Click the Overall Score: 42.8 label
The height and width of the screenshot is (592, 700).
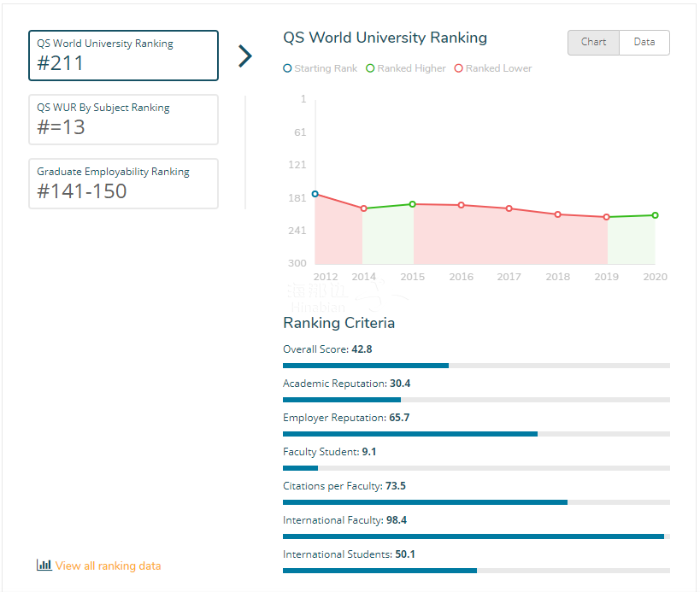coord(327,349)
